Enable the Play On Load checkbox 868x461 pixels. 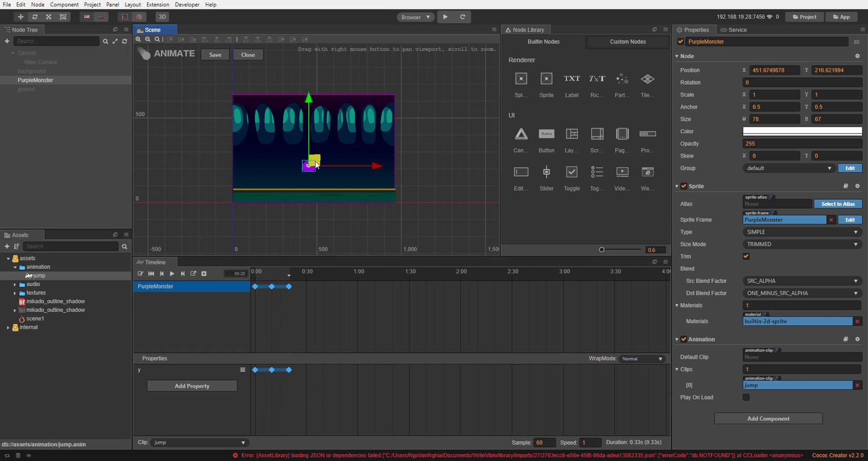click(745, 397)
